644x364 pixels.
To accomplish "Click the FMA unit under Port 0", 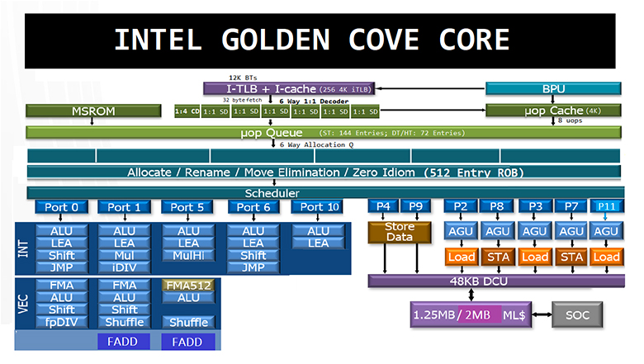I will coord(62,286).
